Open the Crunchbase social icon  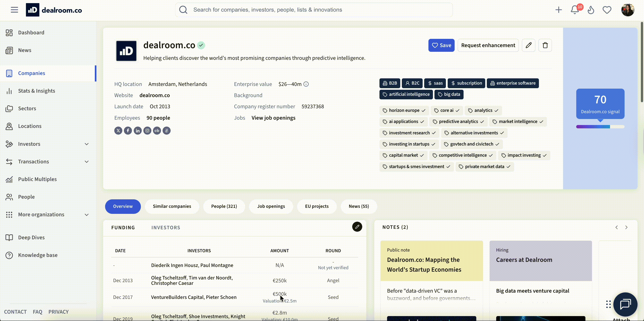click(157, 131)
